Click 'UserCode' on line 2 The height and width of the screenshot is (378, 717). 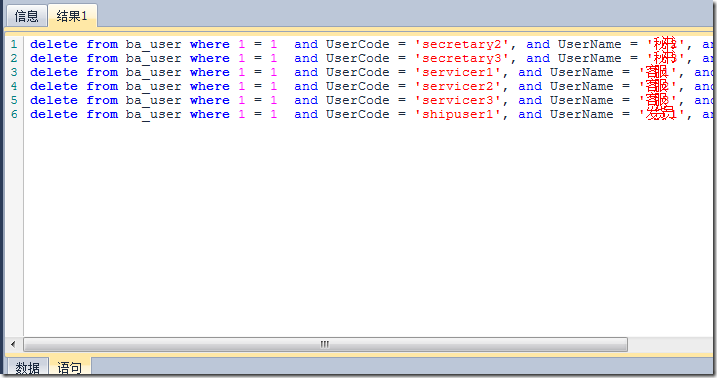click(358, 59)
